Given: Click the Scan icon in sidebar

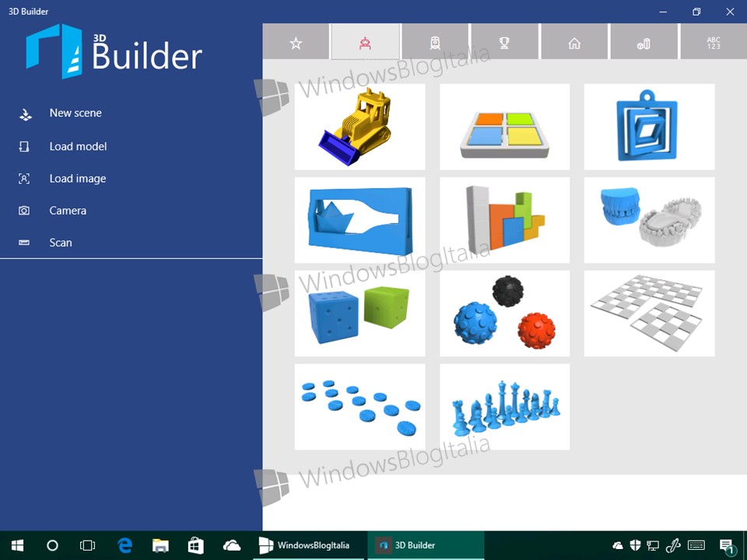Looking at the screenshot, I should click(24, 243).
